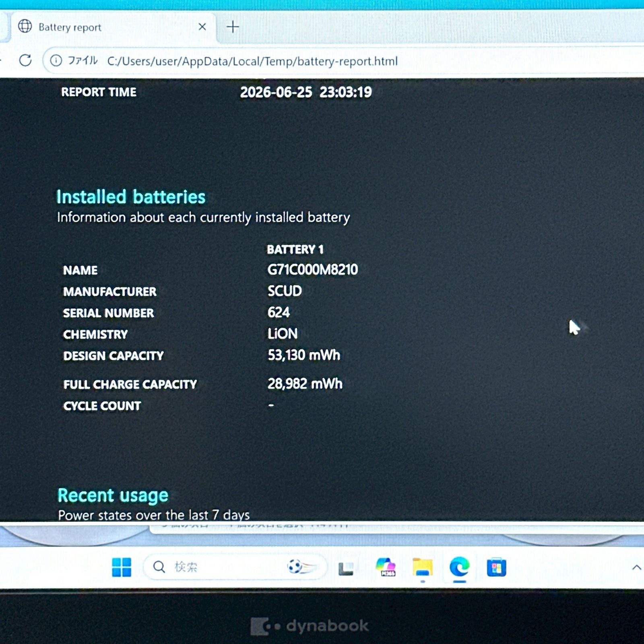Select full charge capacity 28,982 mWh
Screen dimensions: 644x644
click(305, 384)
